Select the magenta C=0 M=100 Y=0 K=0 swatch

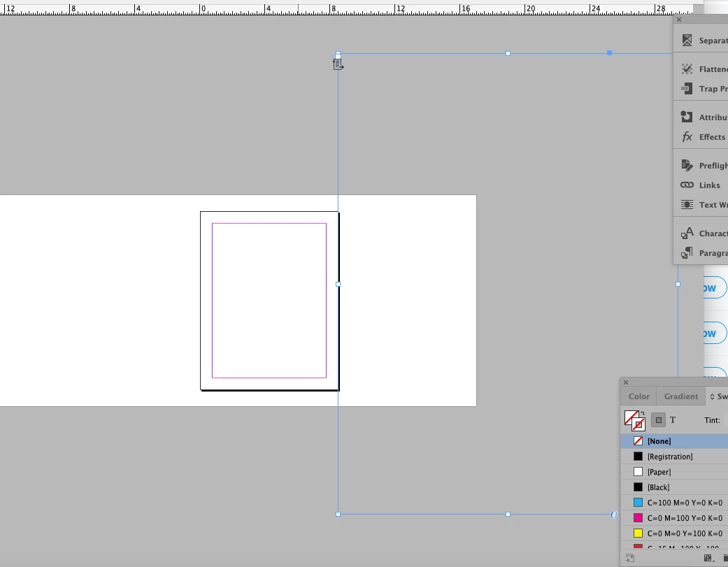pos(675,518)
